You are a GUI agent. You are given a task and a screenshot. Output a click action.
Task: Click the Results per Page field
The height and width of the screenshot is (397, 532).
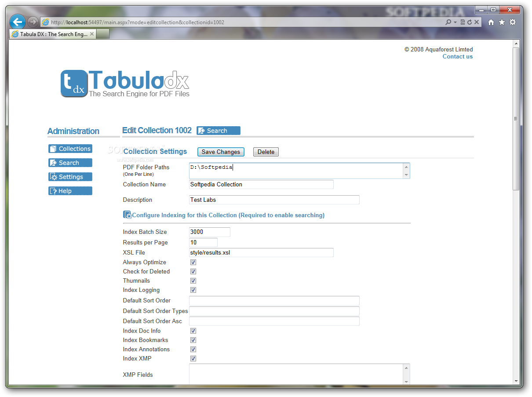click(203, 242)
